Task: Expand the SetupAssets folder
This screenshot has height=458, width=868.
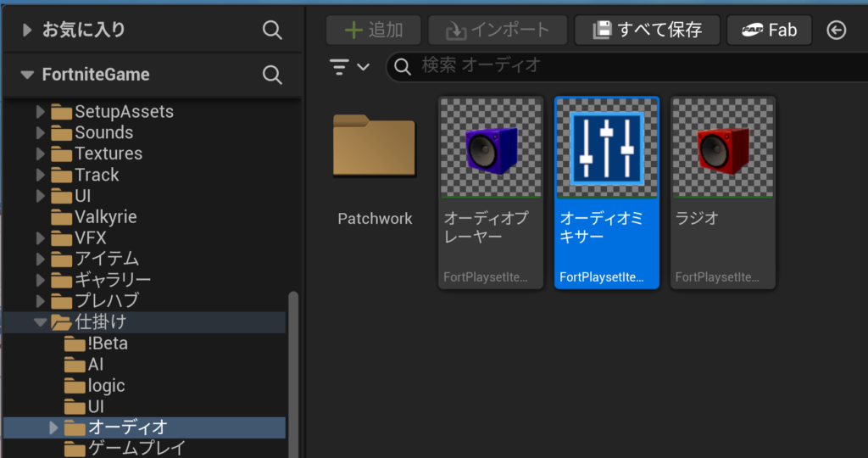Action: [40, 112]
